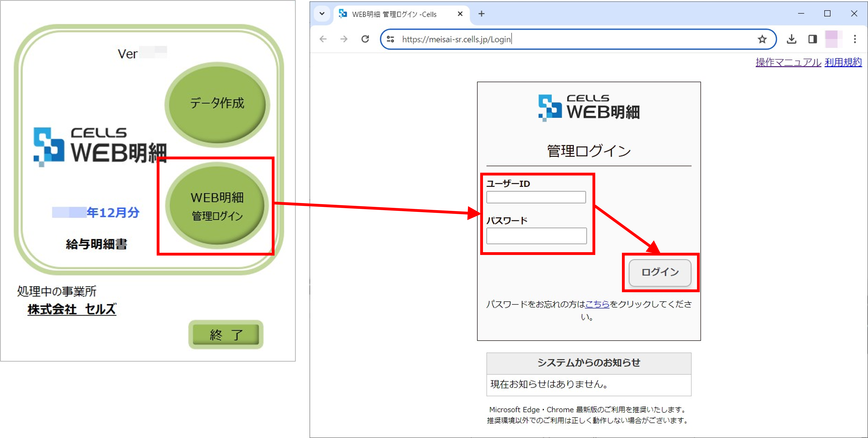Bookmark the page using the star icon

click(762, 39)
